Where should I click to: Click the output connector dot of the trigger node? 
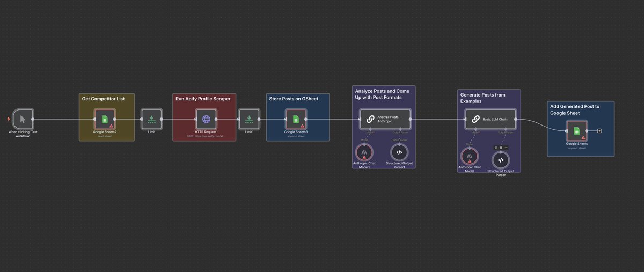(x=33, y=119)
